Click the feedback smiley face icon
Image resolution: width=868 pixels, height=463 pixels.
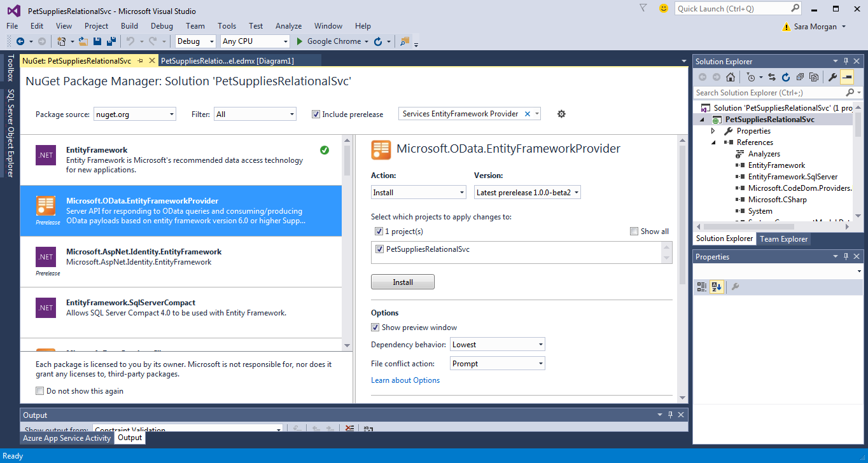(x=664, y=8)
